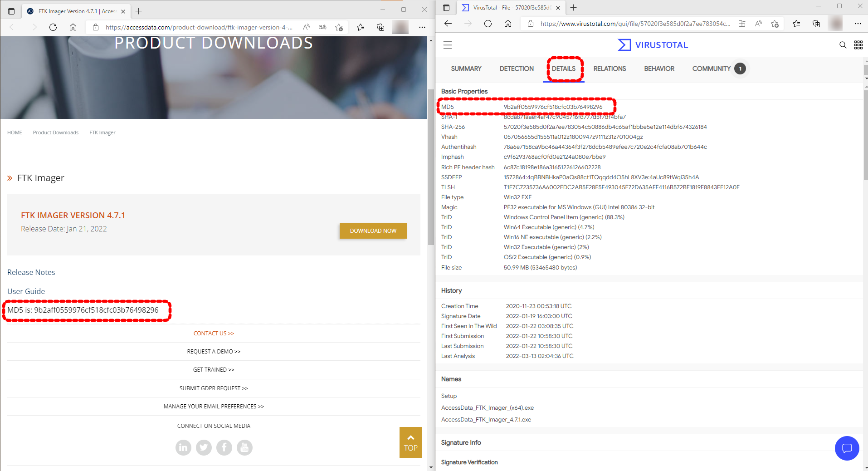The image size is (868, 471).
Task: Click the GET TRAINED link
Action: point(214,370)
